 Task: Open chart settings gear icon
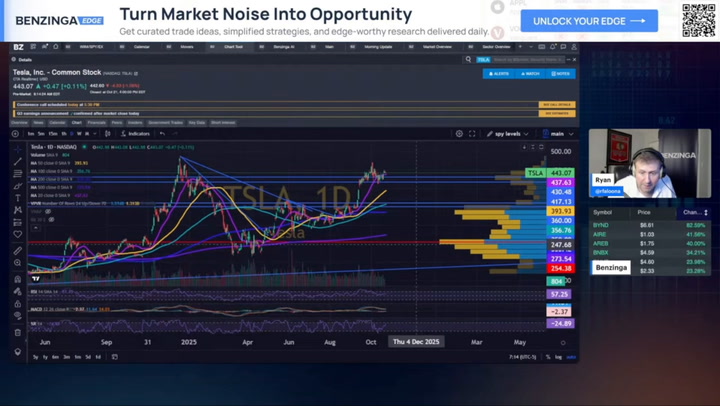pos(459,134)
